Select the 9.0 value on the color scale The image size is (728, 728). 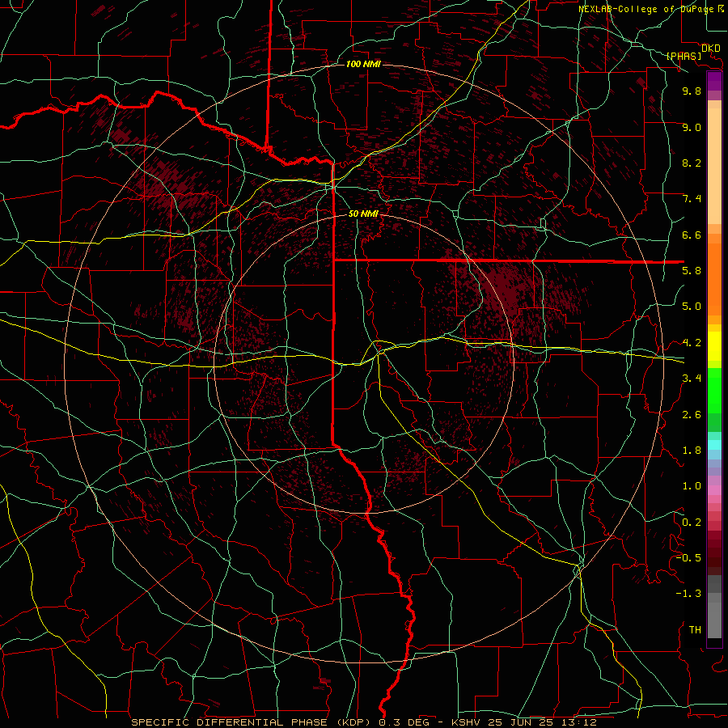click(692, 128)
